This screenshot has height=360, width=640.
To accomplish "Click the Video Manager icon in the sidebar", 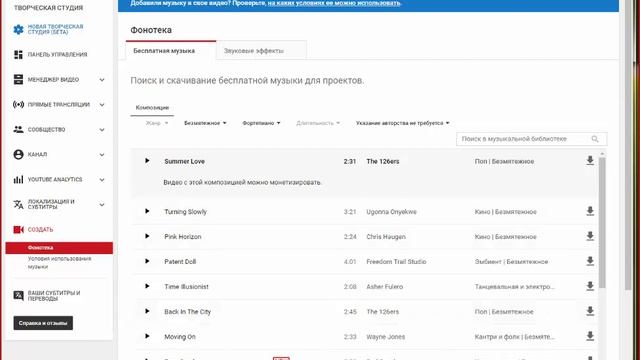I will coord(18,79).
